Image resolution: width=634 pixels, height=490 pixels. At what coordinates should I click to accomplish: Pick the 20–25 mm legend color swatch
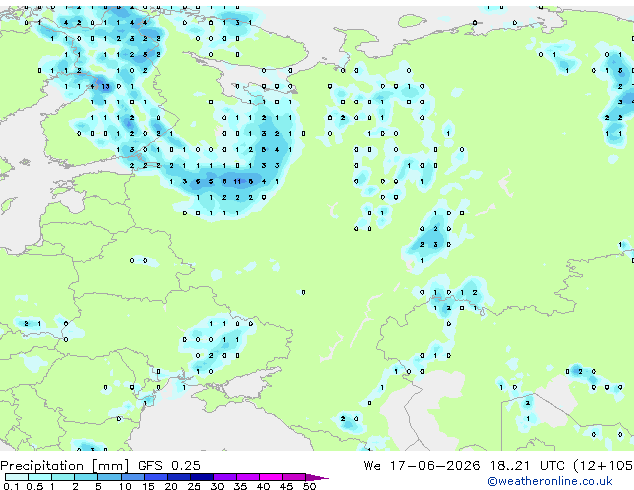[178, 477]
